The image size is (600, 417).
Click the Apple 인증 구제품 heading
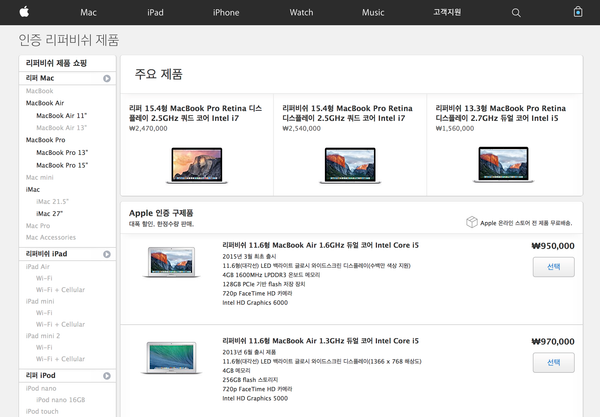coord(161,213)
